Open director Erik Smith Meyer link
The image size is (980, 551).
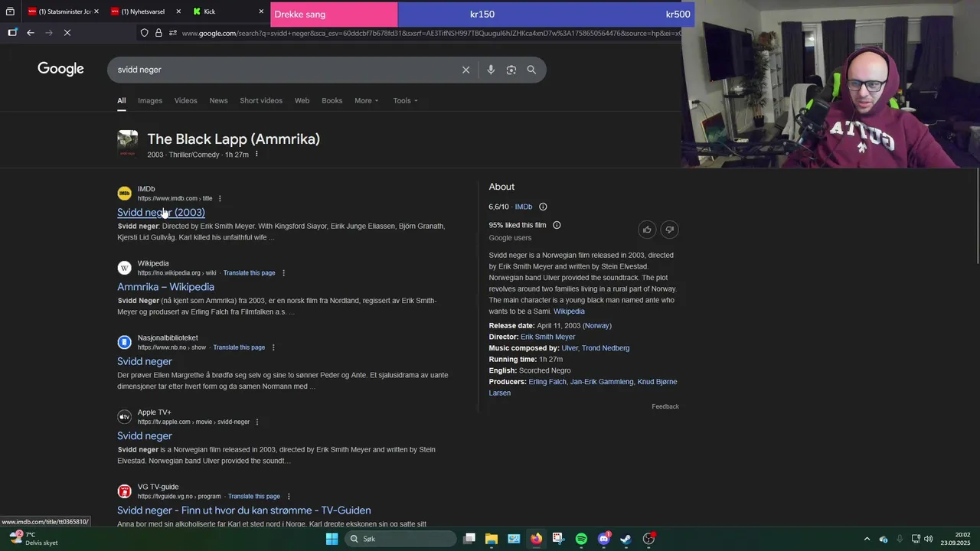point(547,337)
